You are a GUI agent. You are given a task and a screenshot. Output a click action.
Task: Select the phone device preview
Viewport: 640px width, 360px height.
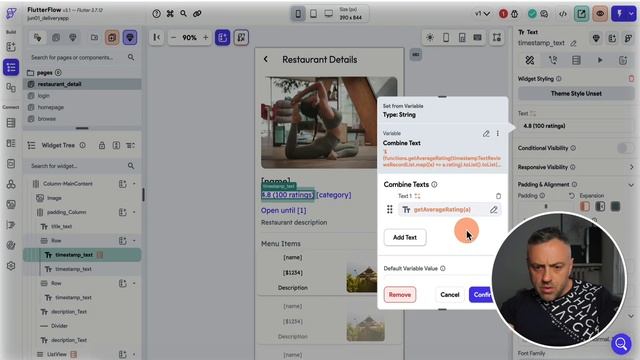(298, 14)
